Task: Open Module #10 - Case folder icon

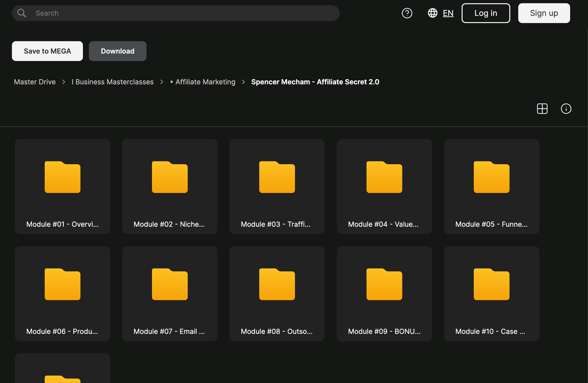Action: coord(492,284)
